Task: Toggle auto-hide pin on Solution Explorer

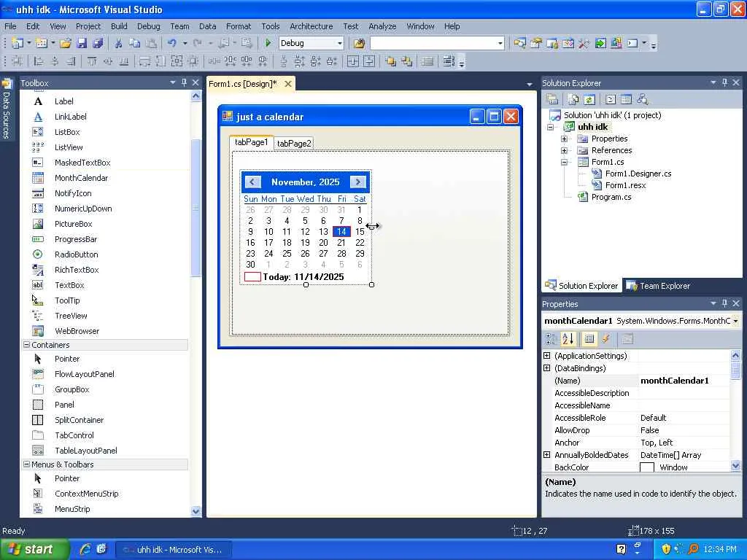Action: [x=724, y=82]
